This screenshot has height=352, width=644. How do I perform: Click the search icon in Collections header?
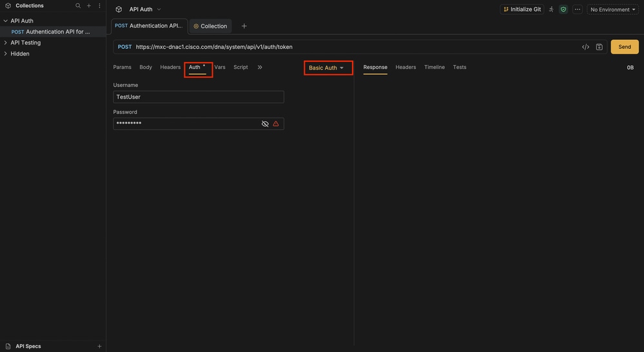click(78, 6)
